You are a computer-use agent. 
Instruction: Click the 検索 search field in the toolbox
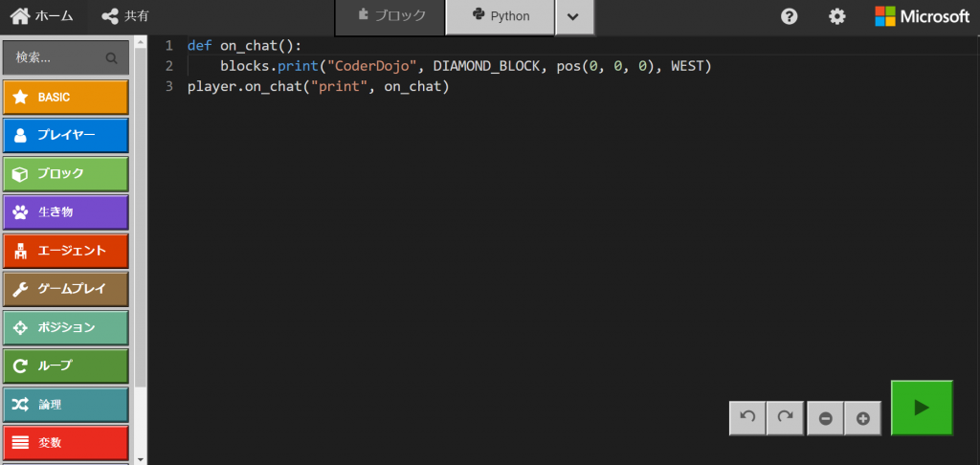[66, 57]
